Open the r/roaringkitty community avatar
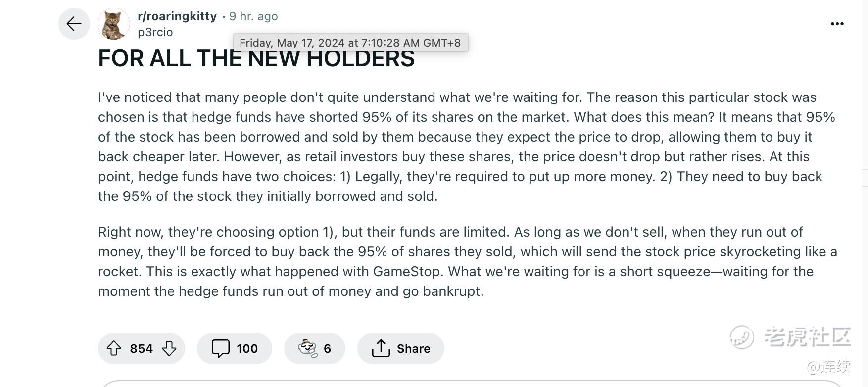This screenshot has width=868, height=387. click(x=114, y=24)
